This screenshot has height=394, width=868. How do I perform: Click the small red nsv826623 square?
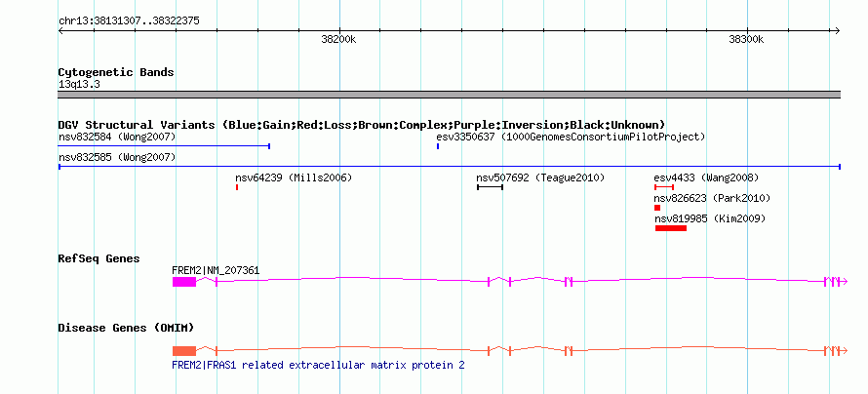tap(657, 208)
